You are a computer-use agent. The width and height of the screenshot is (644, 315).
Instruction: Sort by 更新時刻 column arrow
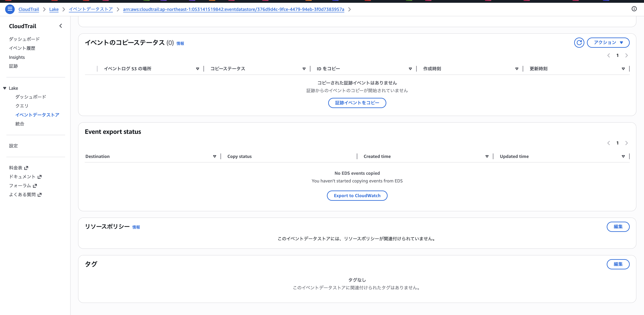coord(623,69)
